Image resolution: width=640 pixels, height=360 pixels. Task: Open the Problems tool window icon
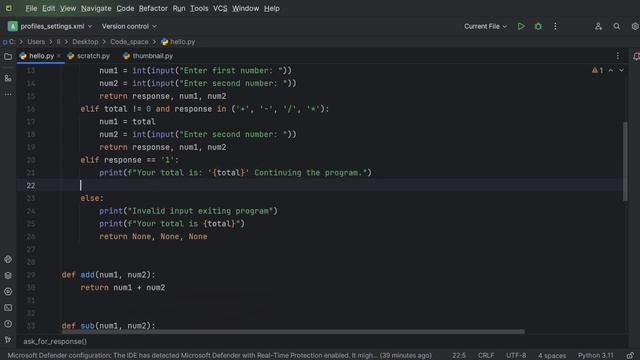pyautogui.click(x=8, y=324)
